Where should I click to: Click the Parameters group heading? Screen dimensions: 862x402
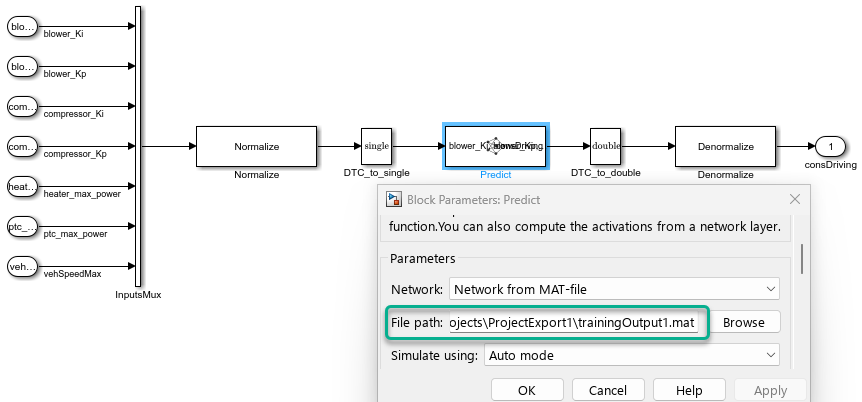[x=423, y=258]
